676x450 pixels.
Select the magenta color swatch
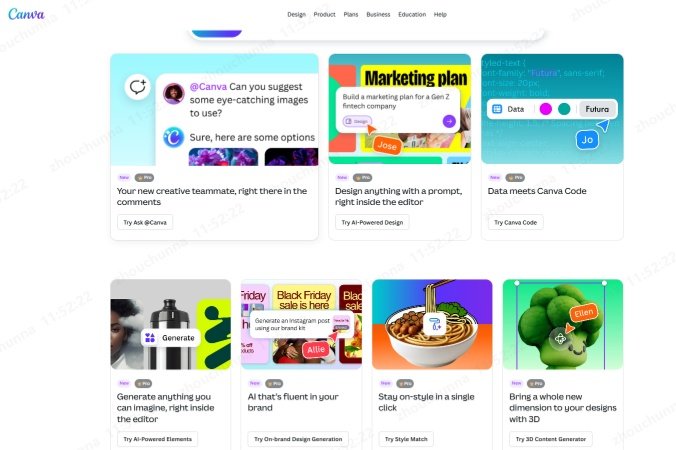[545, 109]
